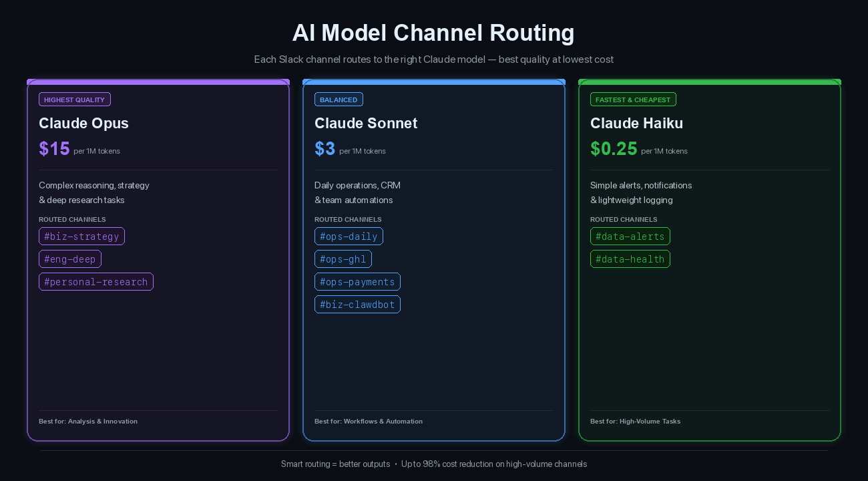
Task: Select the #biz-strategy channel chip
Action: (x=81, y=236)
